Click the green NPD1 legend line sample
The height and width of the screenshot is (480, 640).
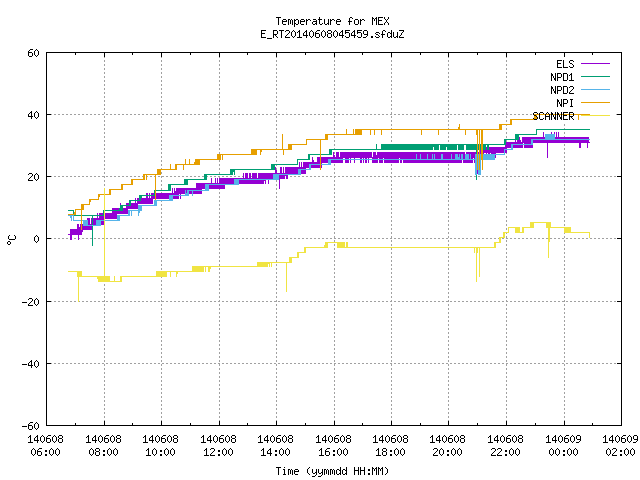(x=595, y=76)
